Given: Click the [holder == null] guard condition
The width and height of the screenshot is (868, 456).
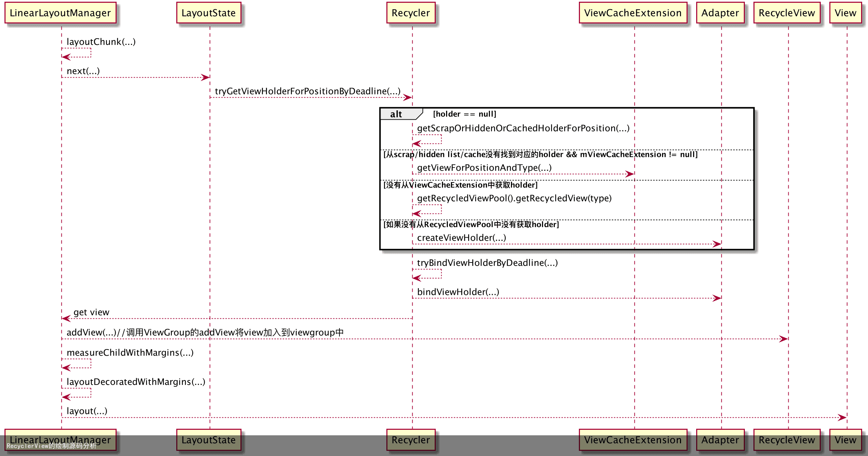Looking at the screenshot, I should (465, 114).
